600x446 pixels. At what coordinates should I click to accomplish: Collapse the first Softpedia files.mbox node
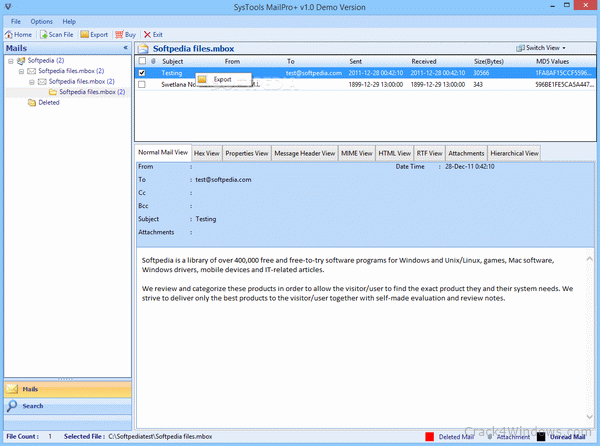pos(20,71)
